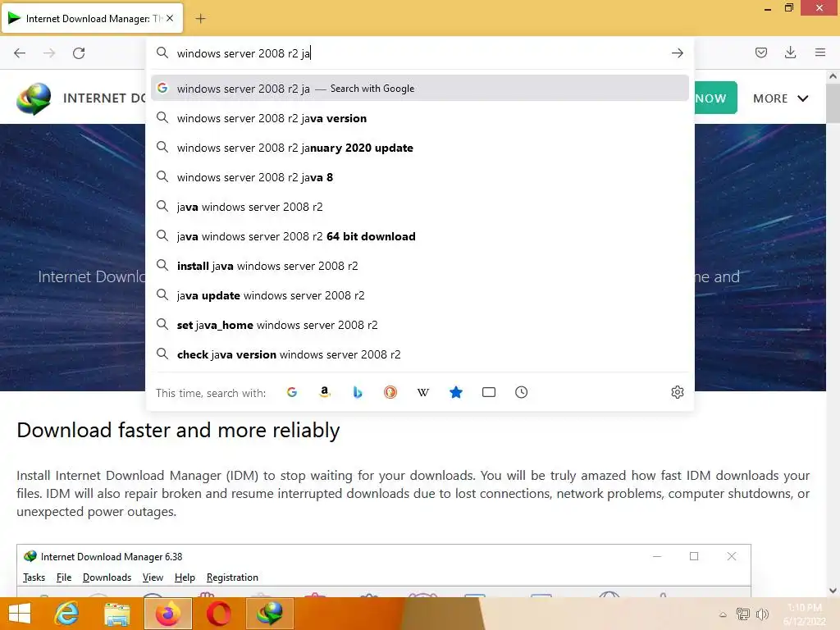Click the network tray icon
This screenshot has width=840, height=630.
[x=742, y=614]
